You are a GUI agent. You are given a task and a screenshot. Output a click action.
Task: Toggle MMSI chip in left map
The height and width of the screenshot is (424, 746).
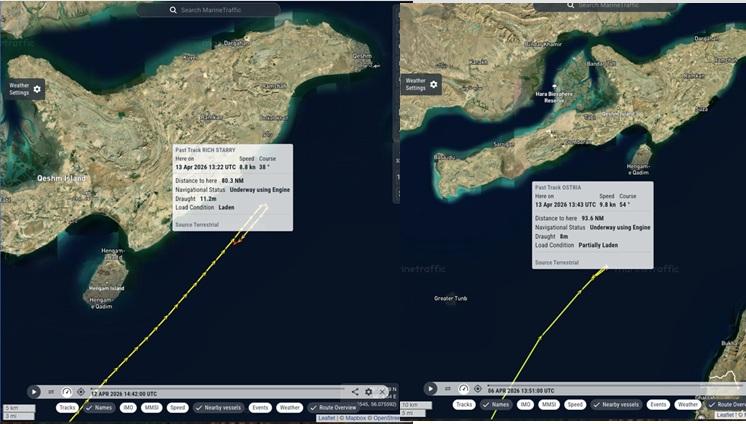152,407
